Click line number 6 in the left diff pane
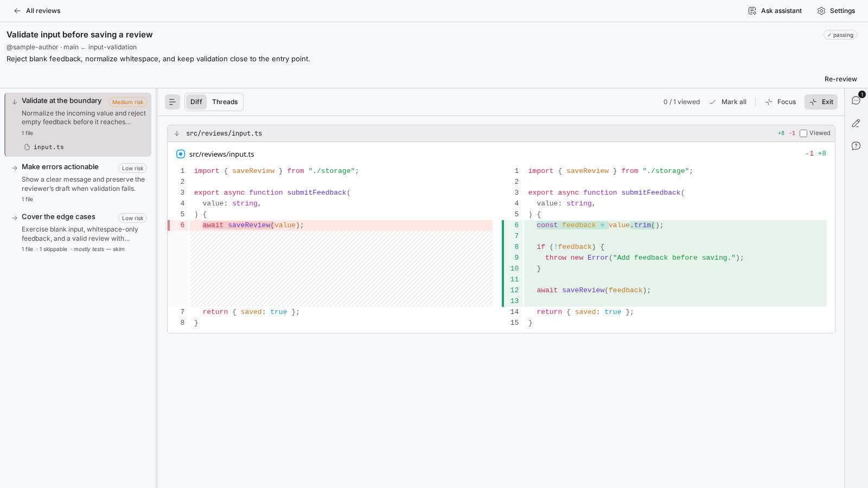 tap(182, 225)
